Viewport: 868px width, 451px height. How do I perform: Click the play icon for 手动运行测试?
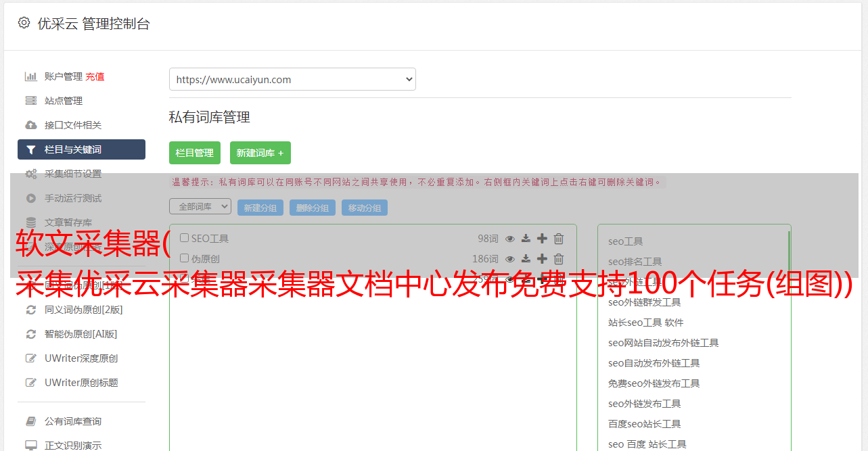pos(31,198)
